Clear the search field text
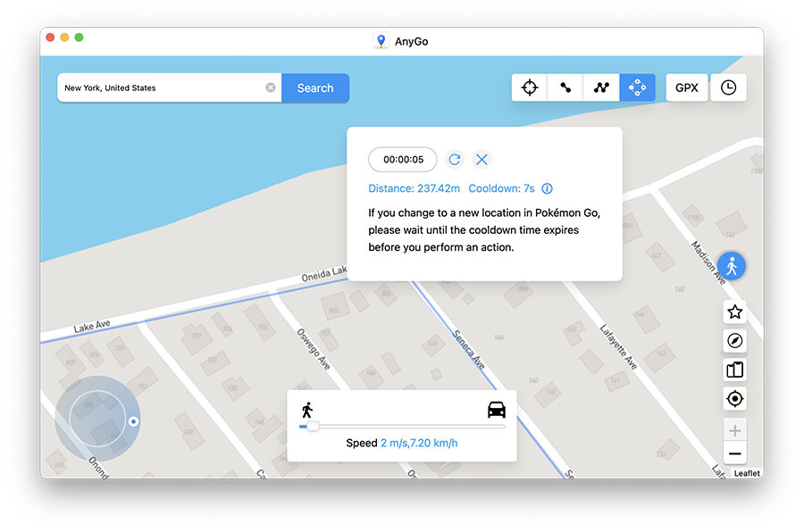Screen dimensions: 804x532 tap(271, 87)
